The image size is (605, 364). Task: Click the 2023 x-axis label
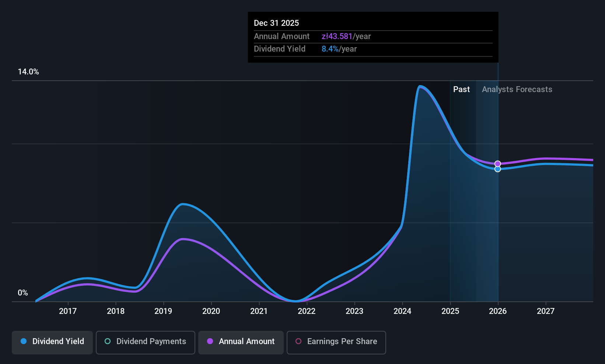(354, 311)
